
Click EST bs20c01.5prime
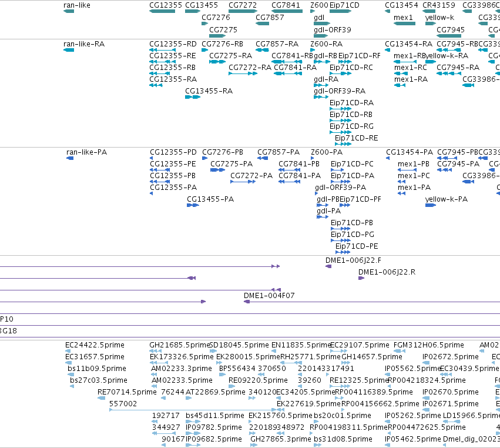(x=343, y=416)
